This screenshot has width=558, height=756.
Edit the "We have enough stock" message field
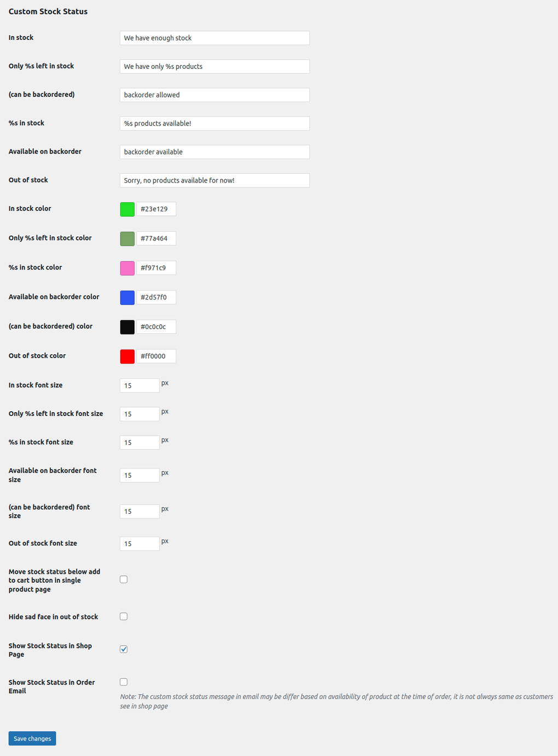214,38
